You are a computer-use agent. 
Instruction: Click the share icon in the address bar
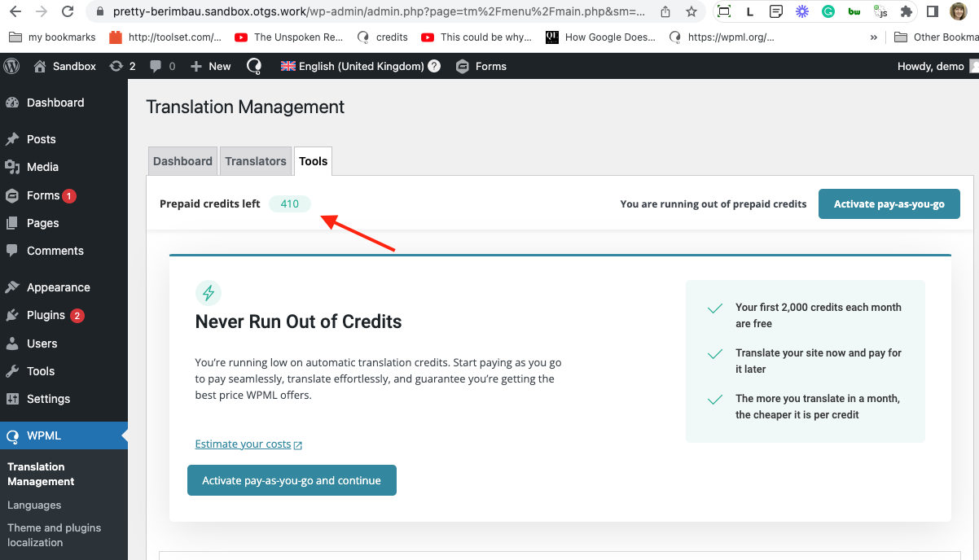pyautogui.click(x=665, y=11)
